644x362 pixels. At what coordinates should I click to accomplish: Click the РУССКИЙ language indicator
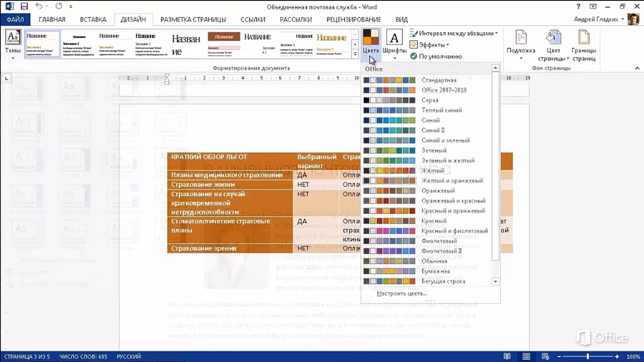click(129, 356)
